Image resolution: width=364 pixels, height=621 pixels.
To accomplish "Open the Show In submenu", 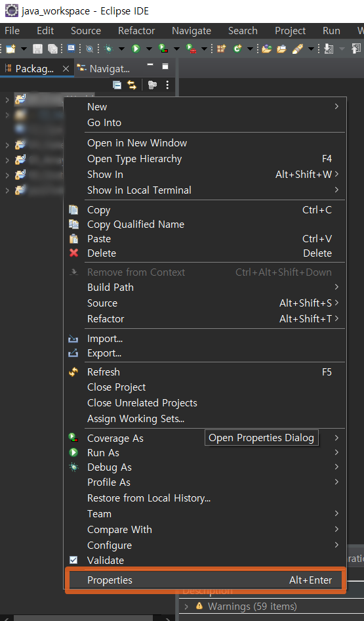I will coord(205,175).
